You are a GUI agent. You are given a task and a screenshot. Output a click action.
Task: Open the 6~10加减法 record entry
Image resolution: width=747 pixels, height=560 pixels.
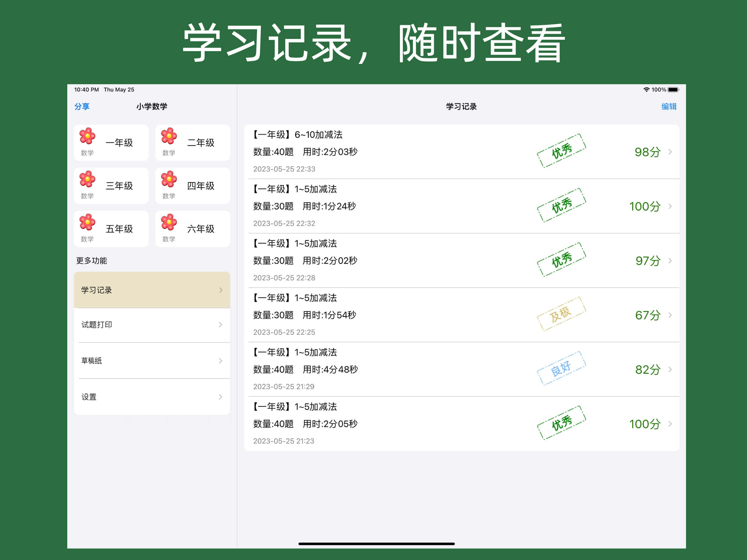click(x=461, y=152)
